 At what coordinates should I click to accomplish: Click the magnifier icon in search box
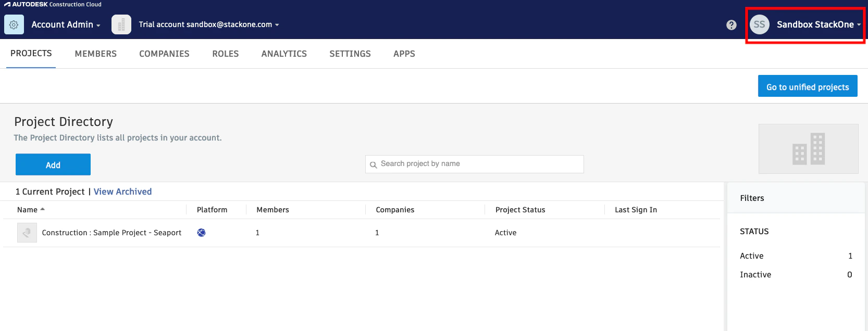[374, 165]
